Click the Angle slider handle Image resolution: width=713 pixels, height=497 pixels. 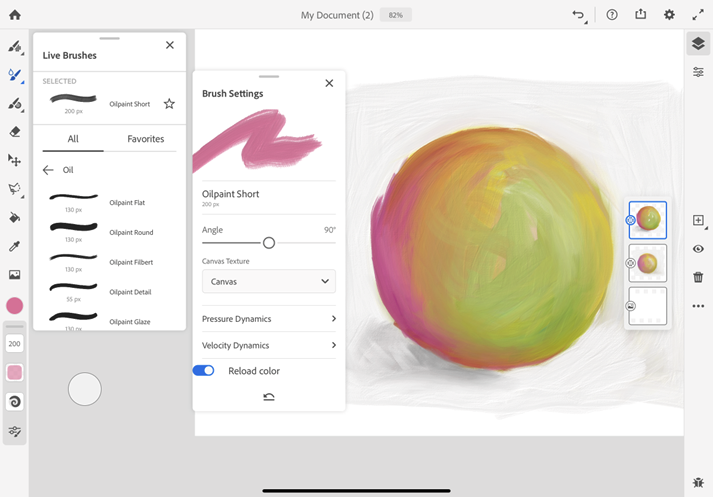click(x=269, y=243)
